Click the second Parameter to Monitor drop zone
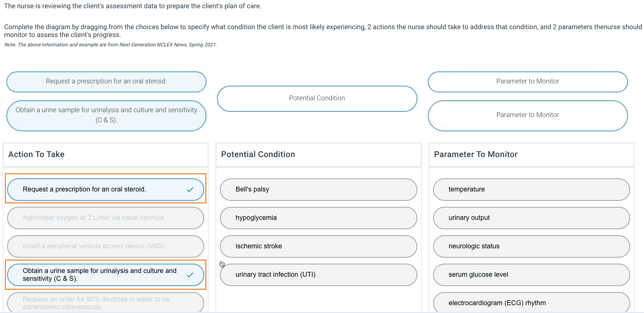Image resolution: width=644 pixels, height=313 pixels. (x=527, y=115)
